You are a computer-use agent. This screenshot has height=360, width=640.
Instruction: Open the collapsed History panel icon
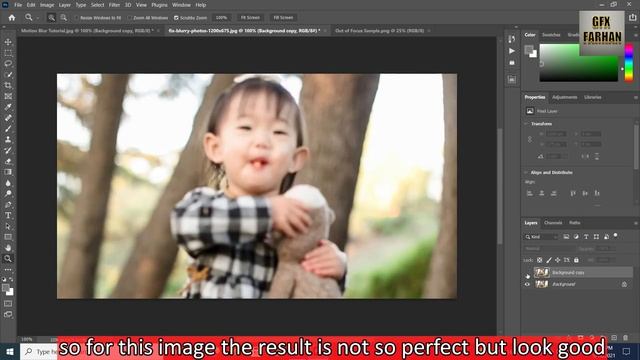tap(512, 39)
